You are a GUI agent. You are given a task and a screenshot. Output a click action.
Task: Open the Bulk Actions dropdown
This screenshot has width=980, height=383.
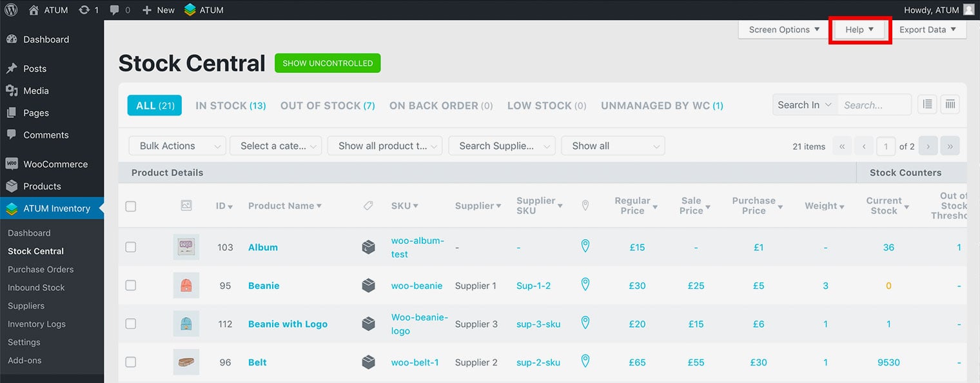pos(177,146)
